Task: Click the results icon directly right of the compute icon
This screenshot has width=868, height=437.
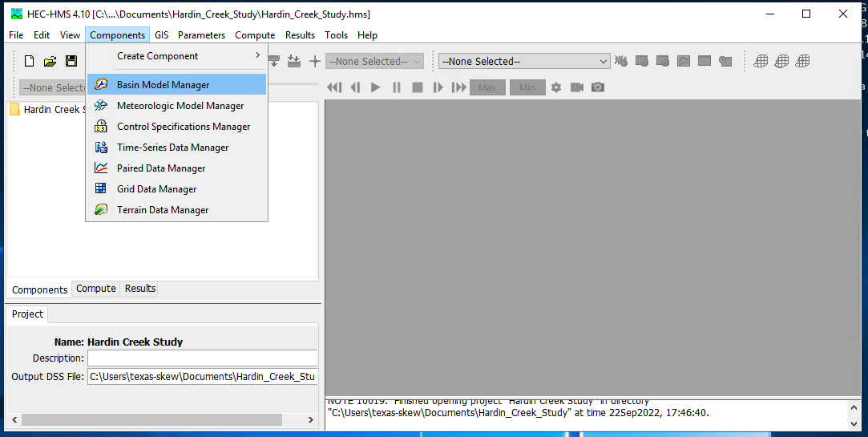Action: [642, 62]
